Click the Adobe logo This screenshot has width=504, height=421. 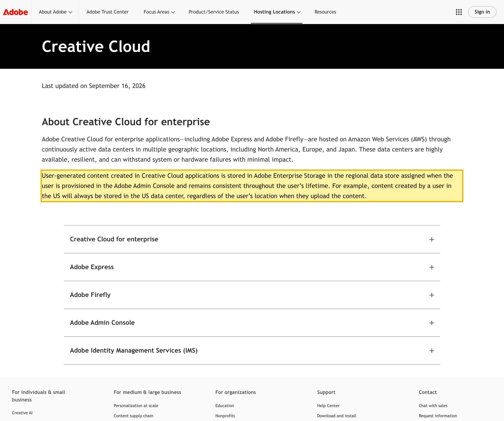pyautogui.click(x=15, y=12)
